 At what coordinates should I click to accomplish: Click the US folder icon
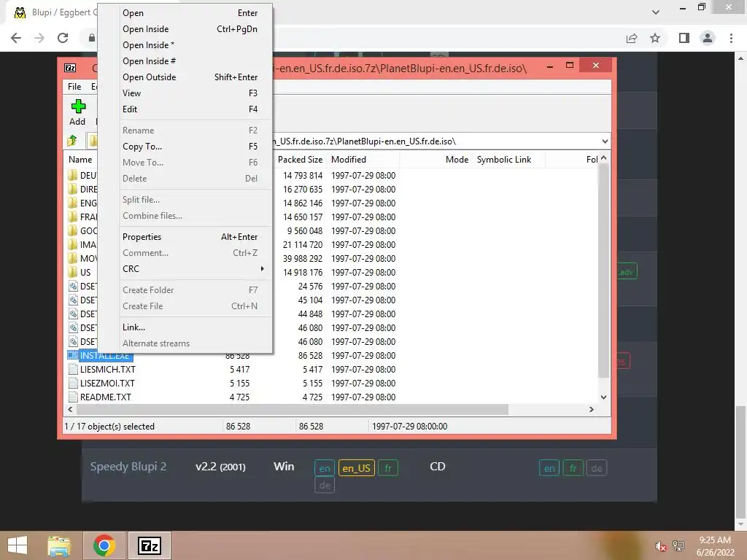click(72, 272)
